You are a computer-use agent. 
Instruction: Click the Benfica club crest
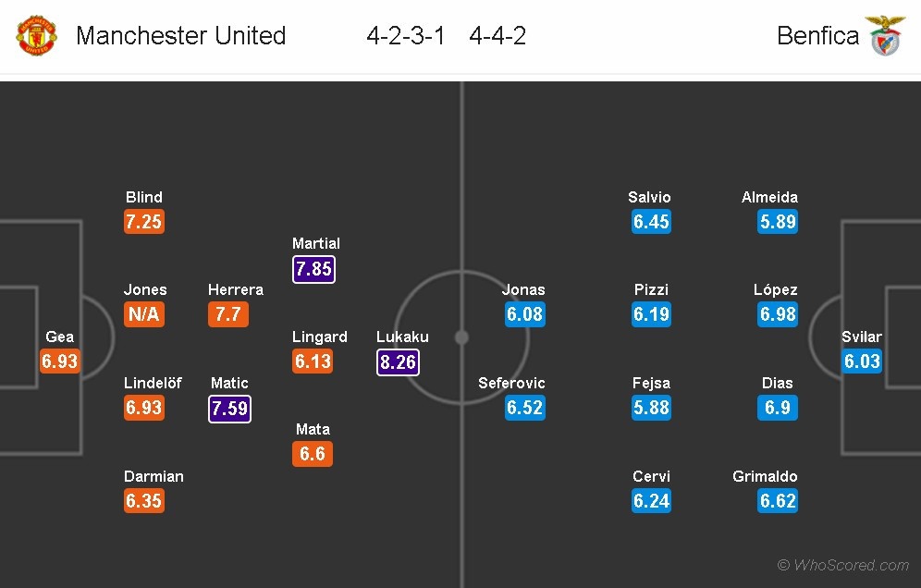(x=886, y=36)
